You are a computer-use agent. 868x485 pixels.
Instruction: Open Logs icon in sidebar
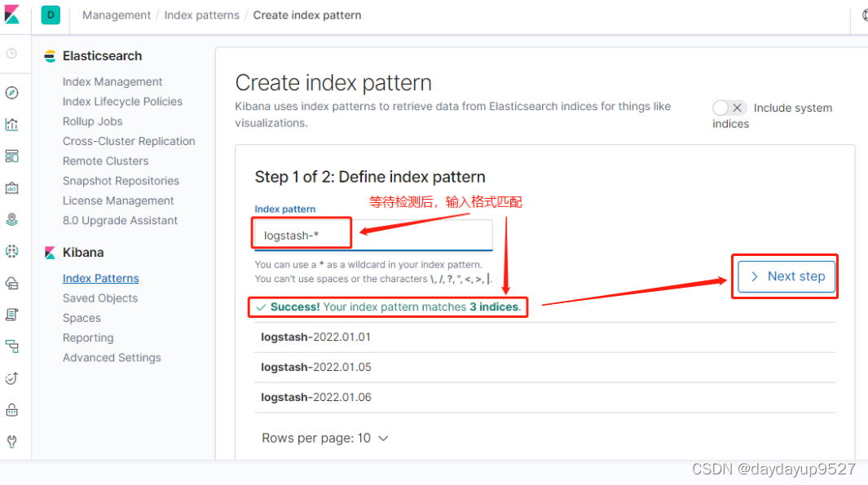(x=11, y=315)
